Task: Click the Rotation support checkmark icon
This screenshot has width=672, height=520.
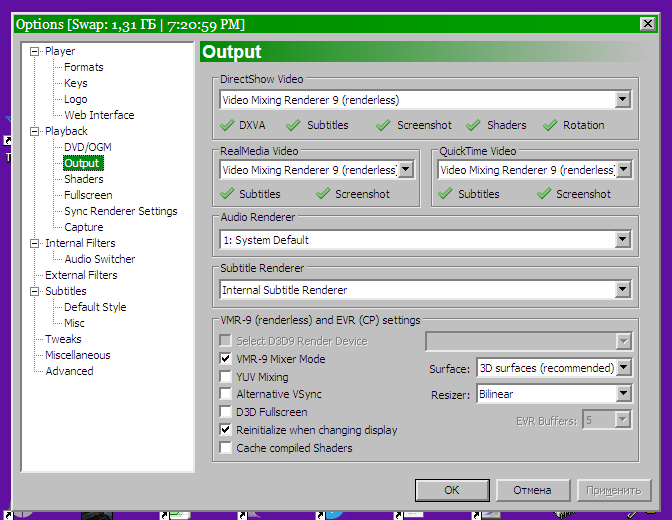Action: tap(550, 125)
